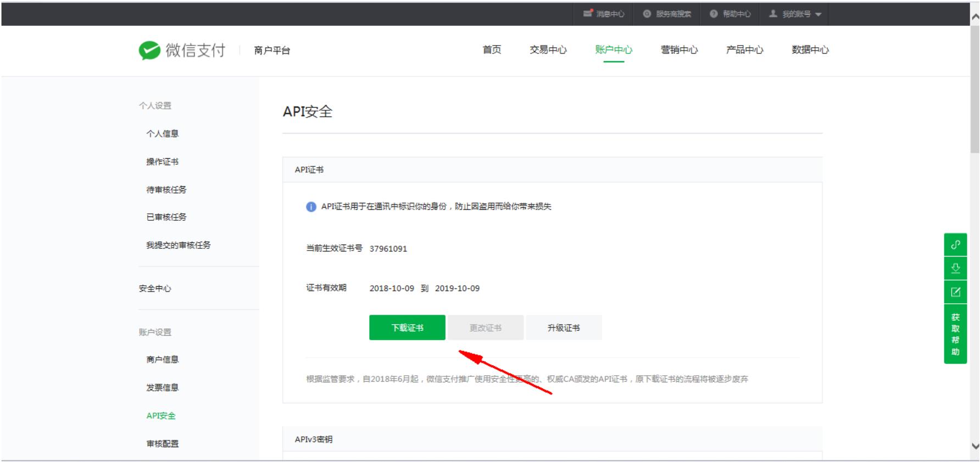This screenshot has width=980, height=462.
Task: Click the 下载证书 green button
Action: (x=407, y=327)
